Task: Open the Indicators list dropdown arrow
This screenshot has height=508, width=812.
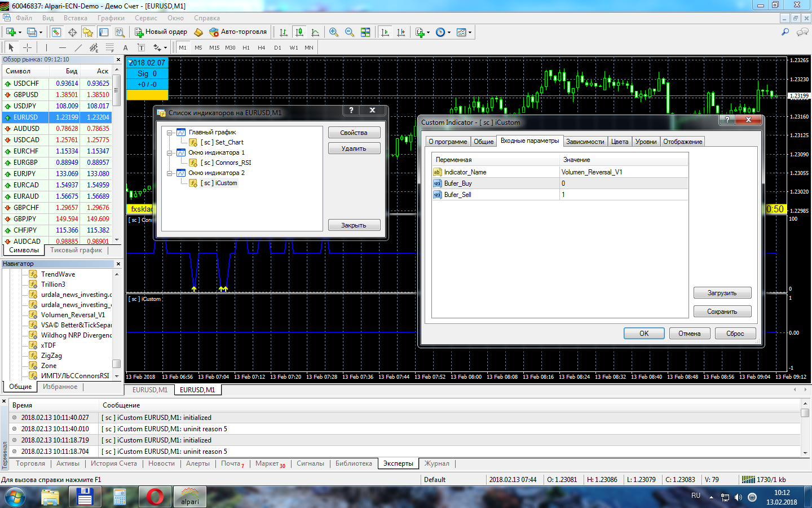Action: point(429,32)
